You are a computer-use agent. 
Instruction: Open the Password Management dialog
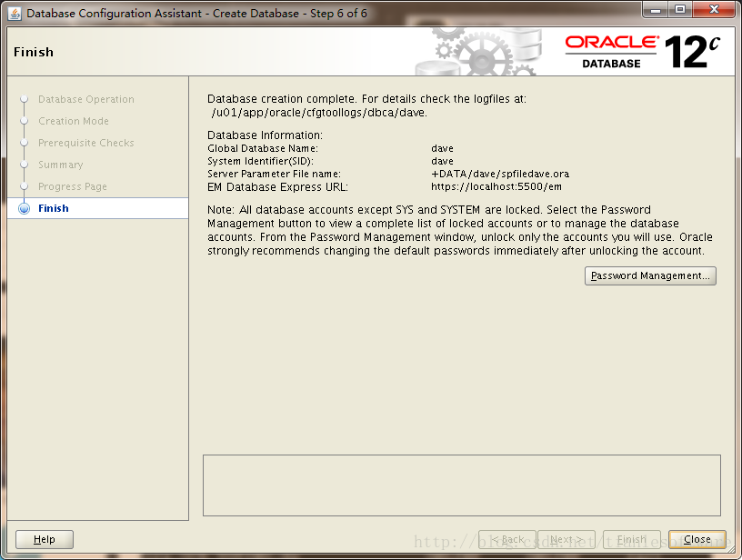(x=650, y=275)
